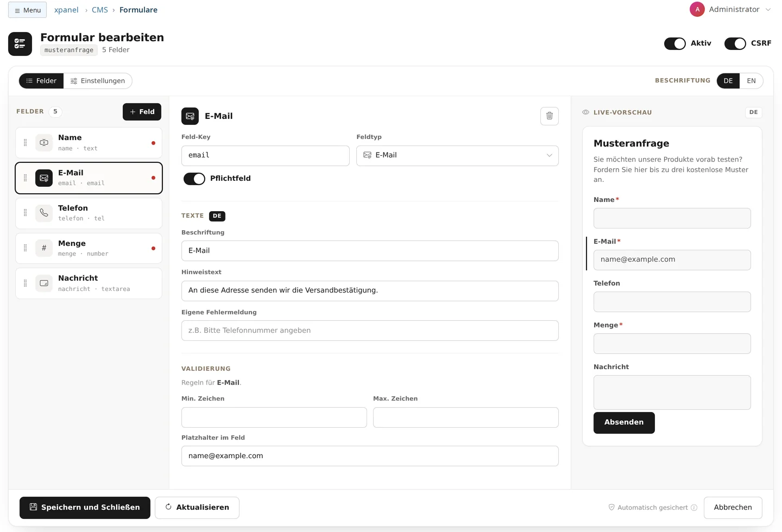
Task: Click into the Feld-Key input
Action: click(x=266, y=156)
